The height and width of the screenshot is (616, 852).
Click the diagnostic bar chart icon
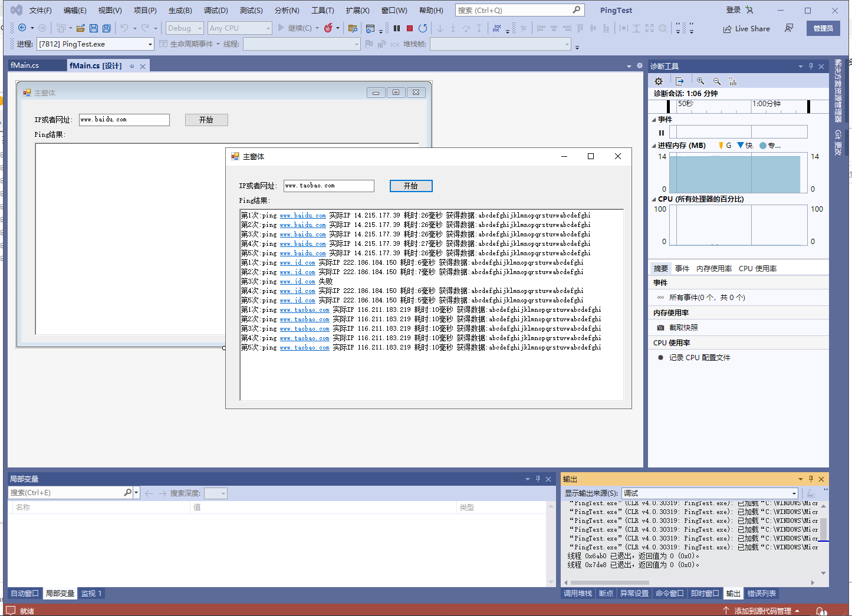tap(733, 81)
